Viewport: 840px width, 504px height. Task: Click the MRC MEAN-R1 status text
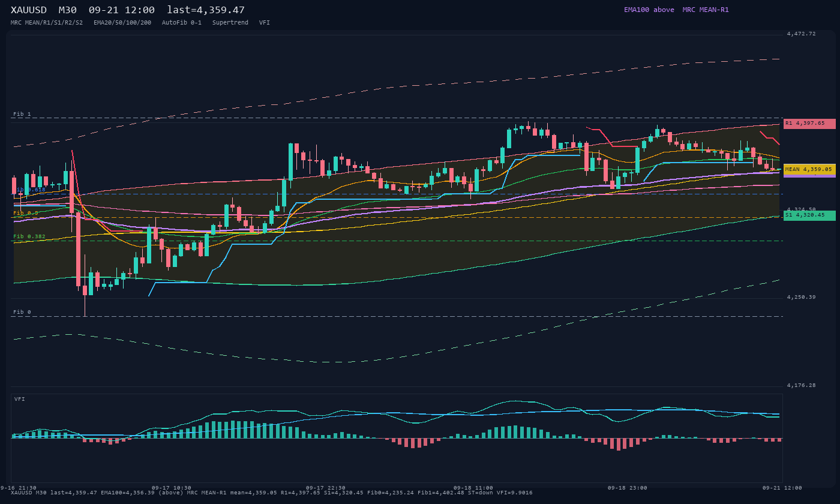coord(706,10)
